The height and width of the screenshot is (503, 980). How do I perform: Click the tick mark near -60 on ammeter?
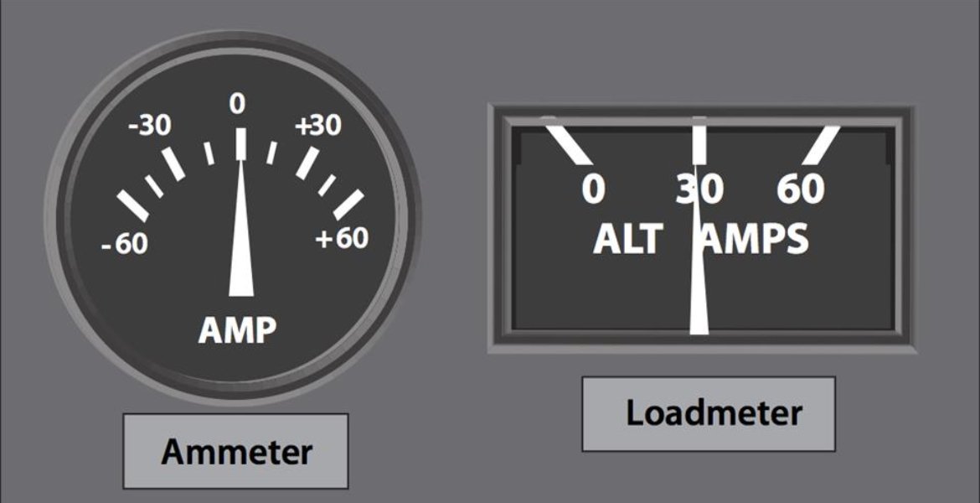click(132, 206)
